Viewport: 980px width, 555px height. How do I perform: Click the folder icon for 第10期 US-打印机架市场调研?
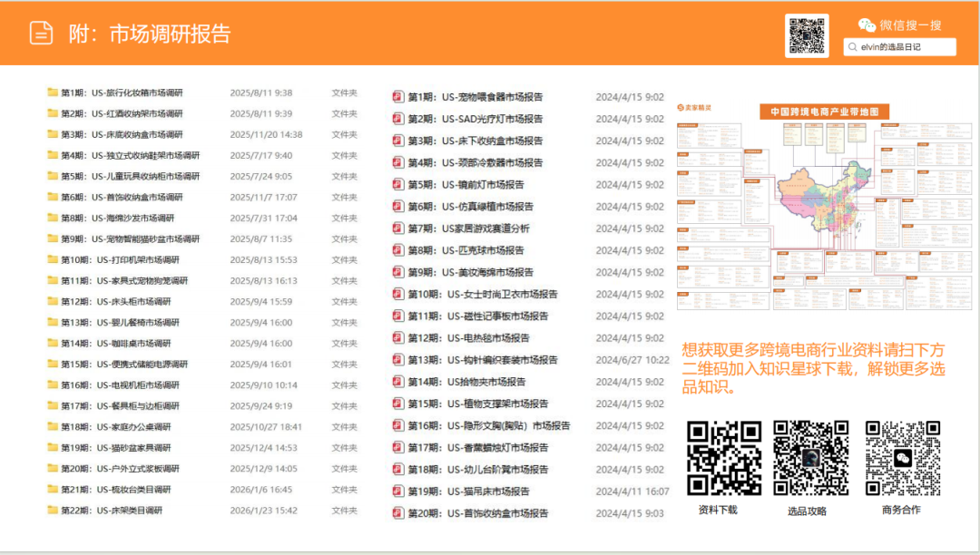click(x=53, y=259)
